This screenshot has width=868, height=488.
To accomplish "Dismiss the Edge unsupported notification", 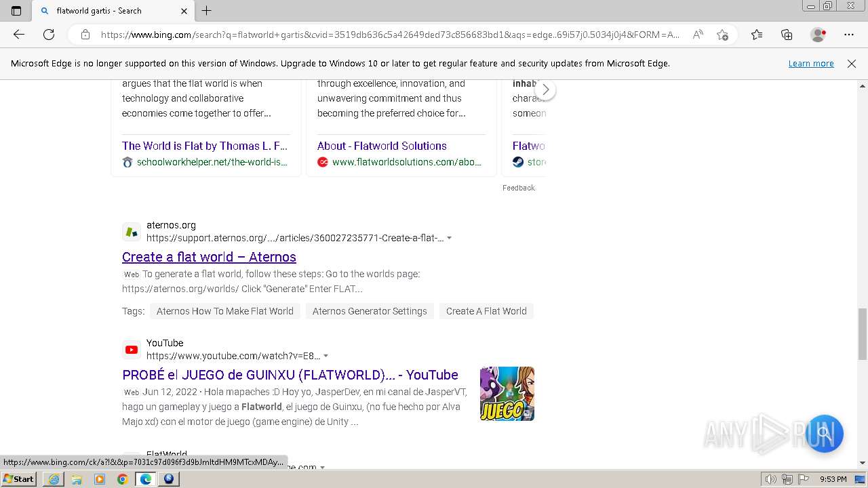I will [x=852, y=64].
